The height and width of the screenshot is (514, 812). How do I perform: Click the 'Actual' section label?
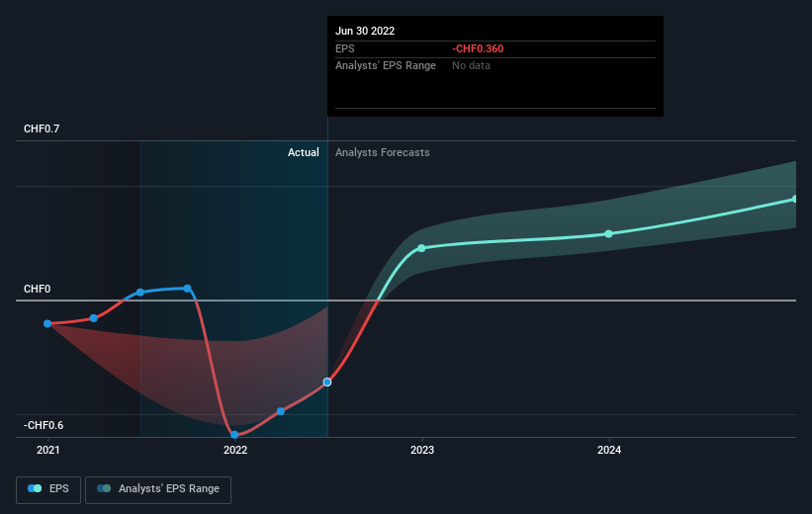click(x=304, y=152)
